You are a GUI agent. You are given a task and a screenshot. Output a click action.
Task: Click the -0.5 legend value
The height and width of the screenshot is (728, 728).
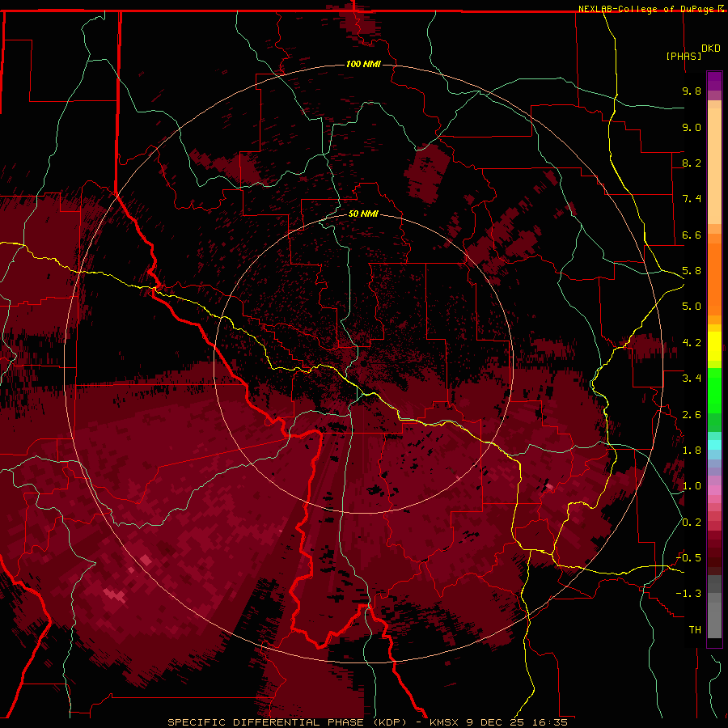(x=688, y=558)
